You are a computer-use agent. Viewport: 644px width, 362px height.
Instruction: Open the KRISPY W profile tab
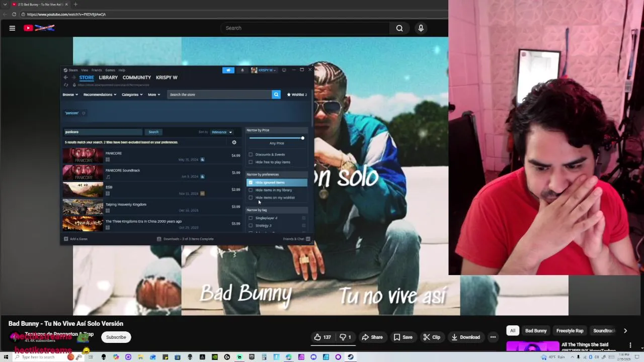point(167,77)
